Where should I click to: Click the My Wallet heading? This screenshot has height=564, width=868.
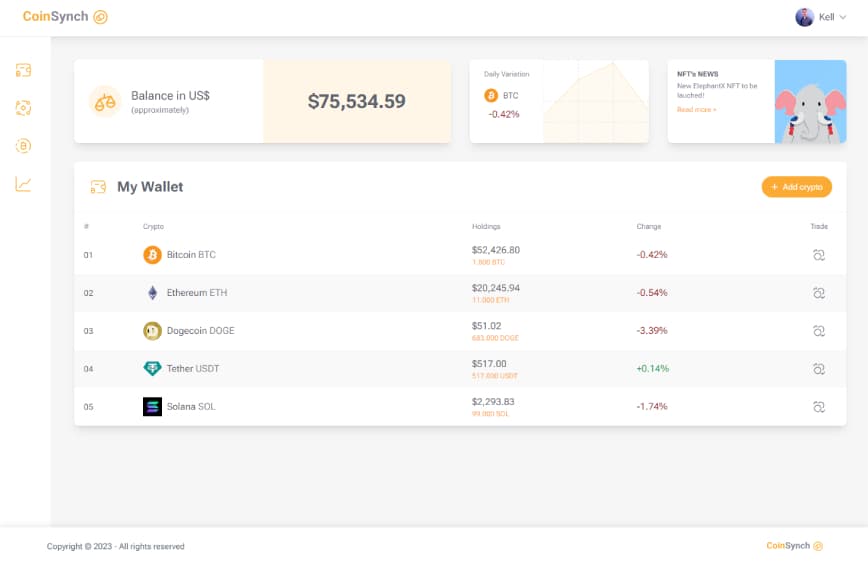point(150,187)
